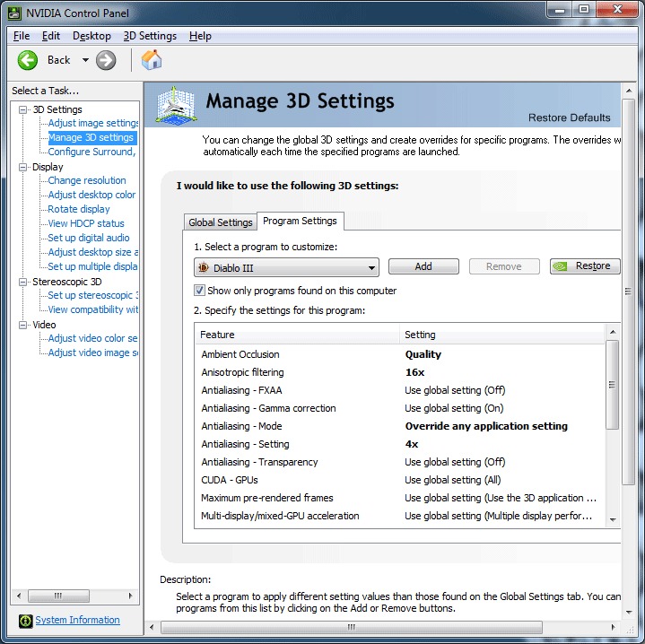Click the Diablo III program icon
Screen dimensions: 645x644
click(204, 267)
